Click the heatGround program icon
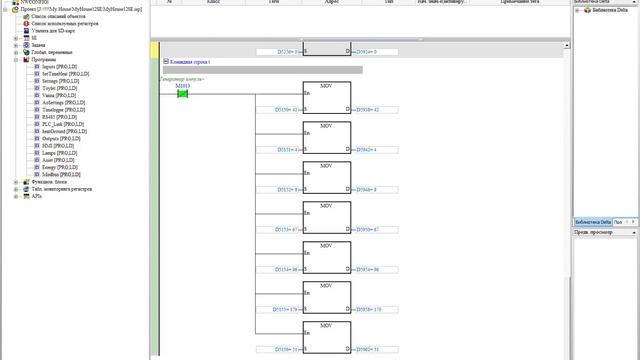 tap(37, 131)
